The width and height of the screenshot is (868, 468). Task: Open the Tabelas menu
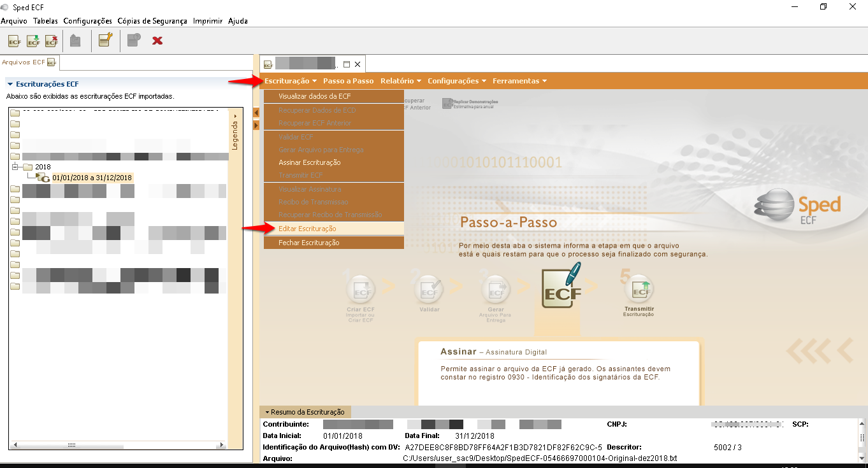pos(45,21)
